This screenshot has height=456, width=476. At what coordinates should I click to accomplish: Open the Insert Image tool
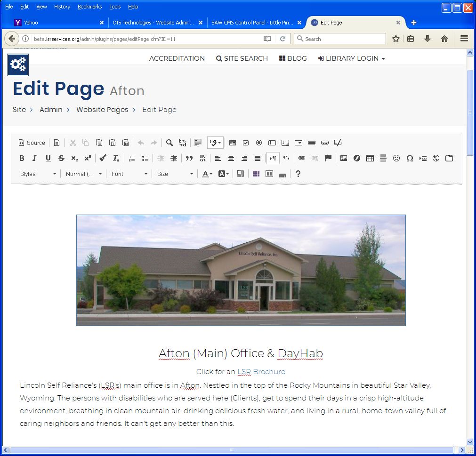(344, 158)
